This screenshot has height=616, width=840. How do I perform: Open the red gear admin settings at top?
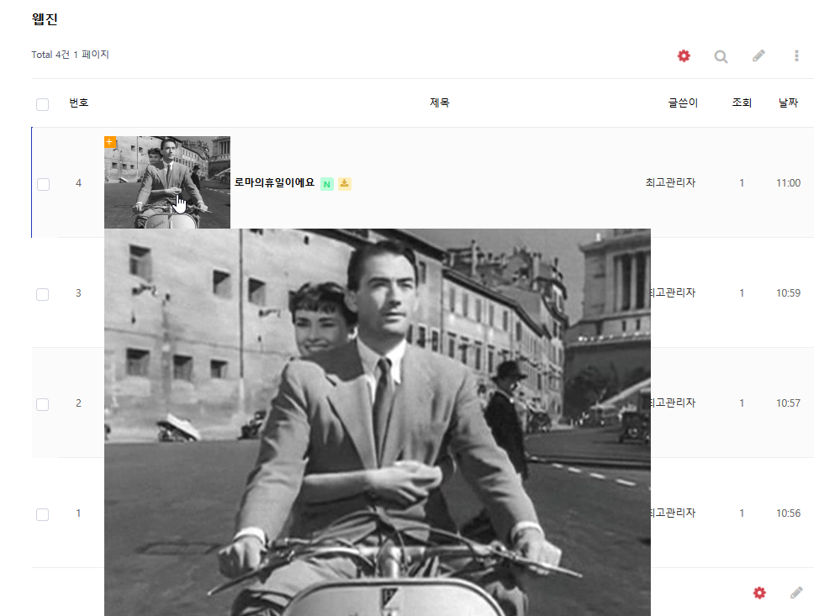[x=684, y=55]
